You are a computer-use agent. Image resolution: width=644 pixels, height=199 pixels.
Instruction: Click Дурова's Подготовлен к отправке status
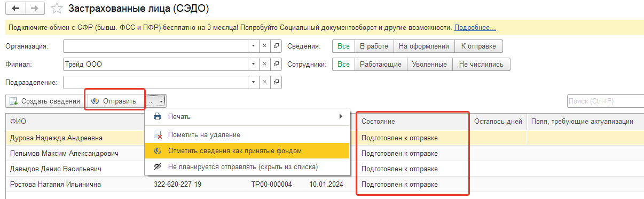(x=399, y=138)
